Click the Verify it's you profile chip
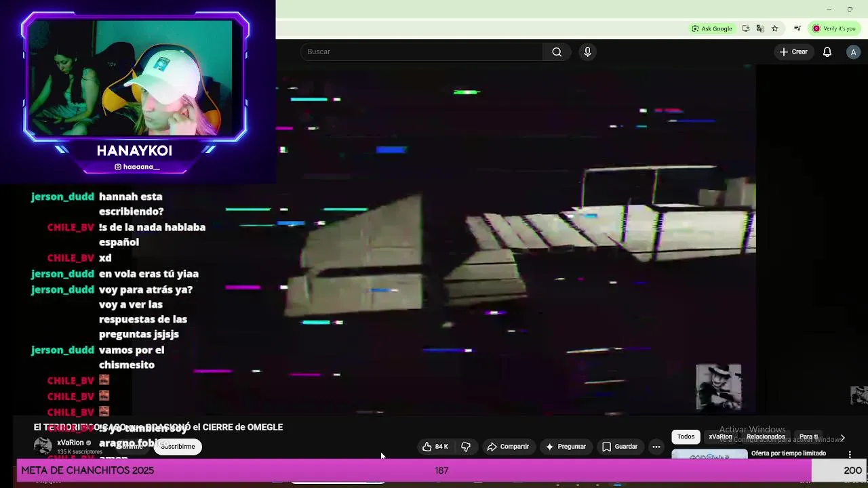 tap(834, 28)
